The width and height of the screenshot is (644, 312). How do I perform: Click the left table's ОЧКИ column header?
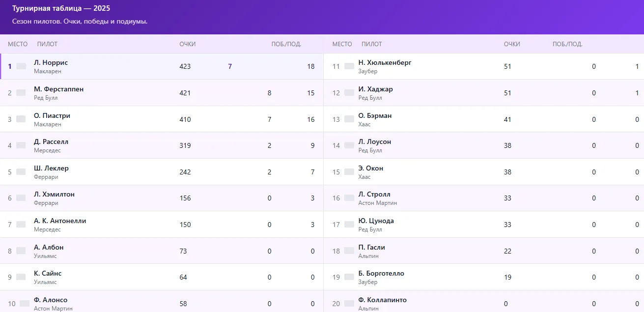188,44
